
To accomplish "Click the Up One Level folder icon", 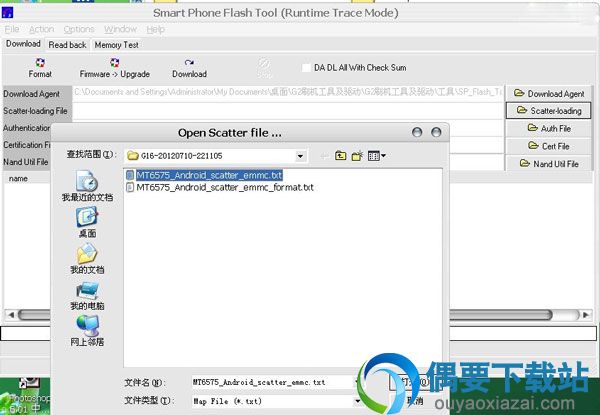I will [x=341, y=156].
